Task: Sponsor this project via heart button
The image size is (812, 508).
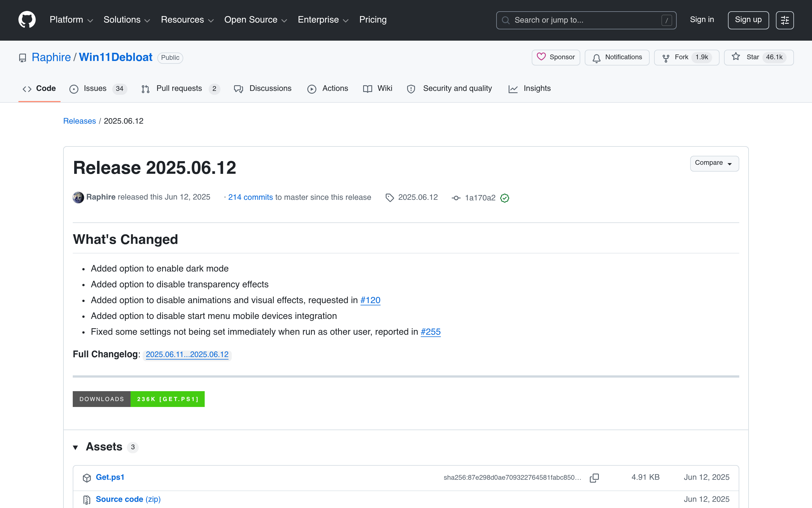Action: (x=556, y=58)
